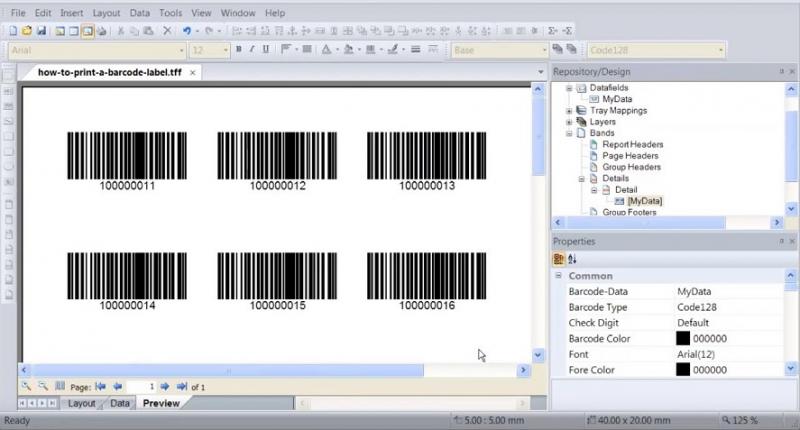Toggle Underline formatting
The height and width of the screenshot is (430, 800).
point(265,49)
